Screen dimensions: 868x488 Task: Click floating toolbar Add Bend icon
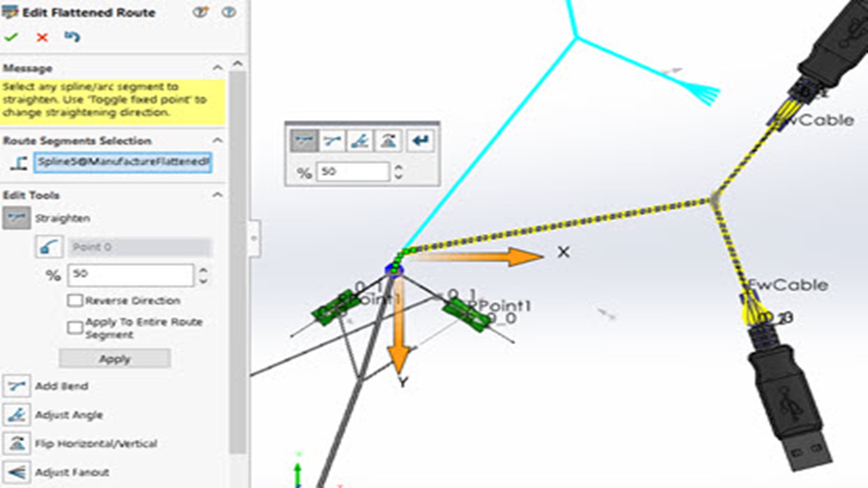click(x=332, y=141)
